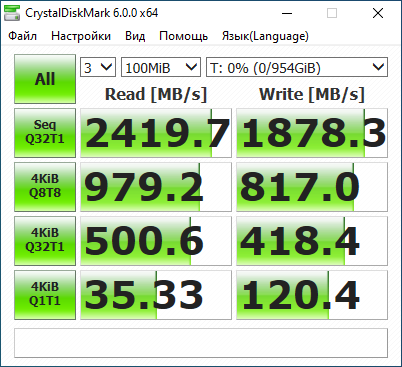Image resolution: width=402 pixels, height=367 pixels.
Task: Open the Помощь menu
Action: 184,36
